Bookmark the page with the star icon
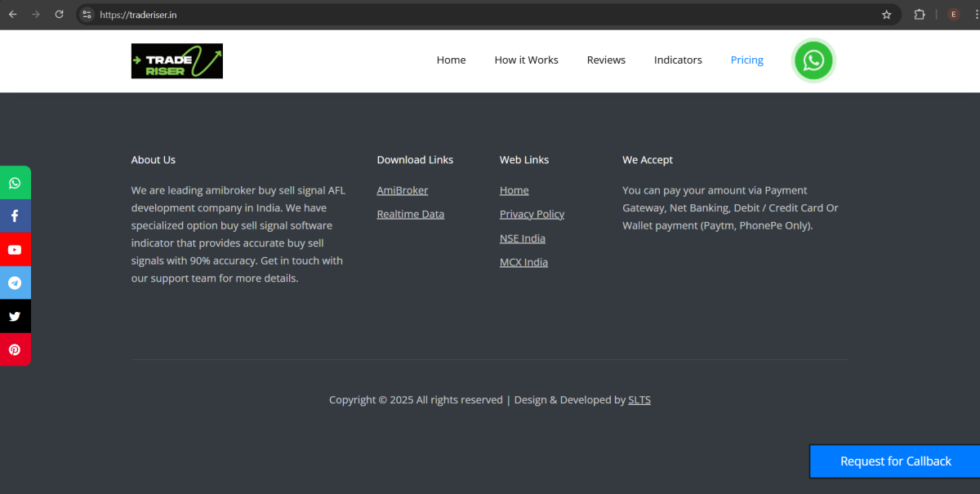The width and height of the screenshot is (980, 494). pos(886,14)
